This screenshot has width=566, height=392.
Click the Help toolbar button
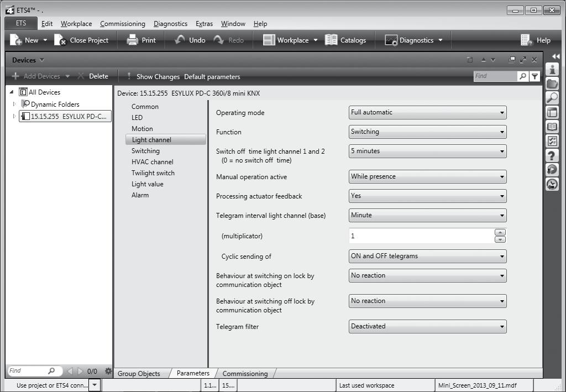tap(536, 40)
